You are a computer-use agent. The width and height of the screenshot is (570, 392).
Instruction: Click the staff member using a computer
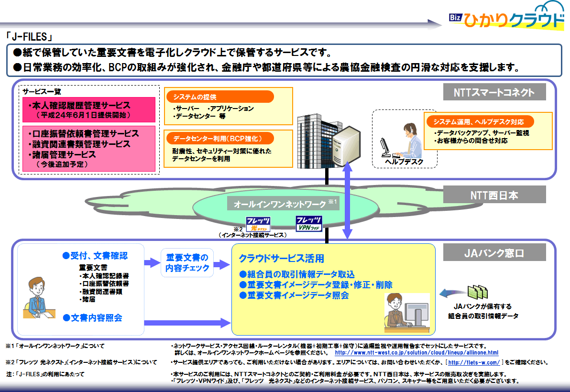(407, 313)
